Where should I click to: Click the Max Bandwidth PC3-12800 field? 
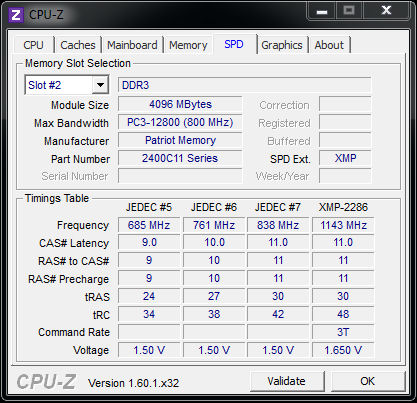(x=180, y=122)
